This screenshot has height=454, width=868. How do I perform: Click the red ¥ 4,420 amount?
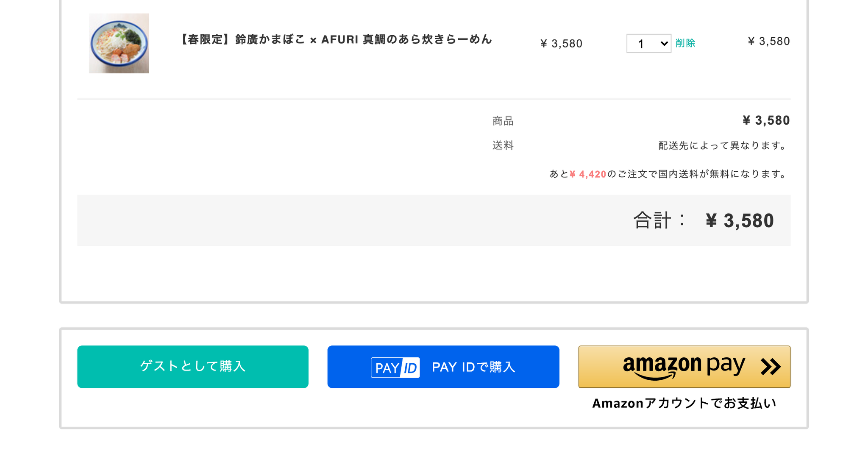tap(588, 174)
